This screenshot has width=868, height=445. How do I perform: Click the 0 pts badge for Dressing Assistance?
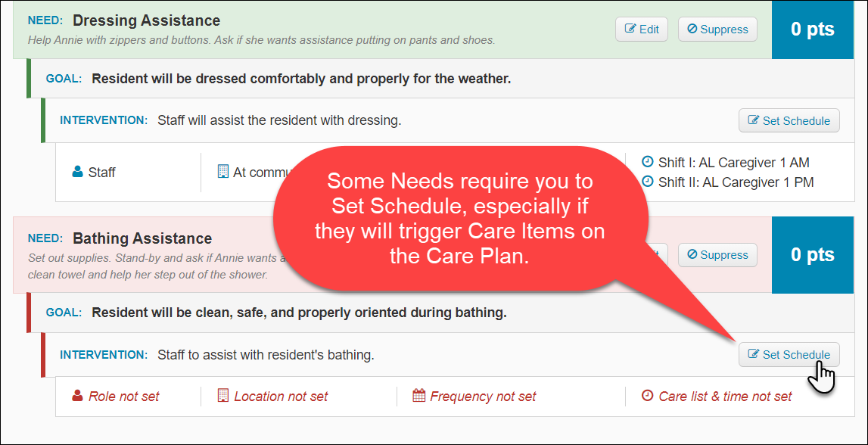(813, 30)
